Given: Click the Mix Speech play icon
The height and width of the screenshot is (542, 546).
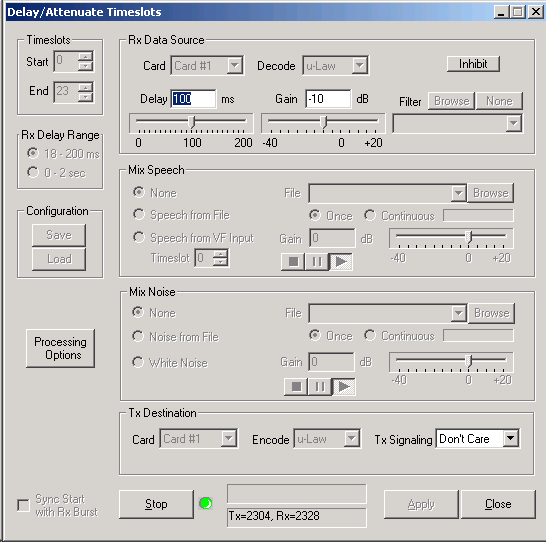Looking at the screenshot, I should (x=341, y=261).
